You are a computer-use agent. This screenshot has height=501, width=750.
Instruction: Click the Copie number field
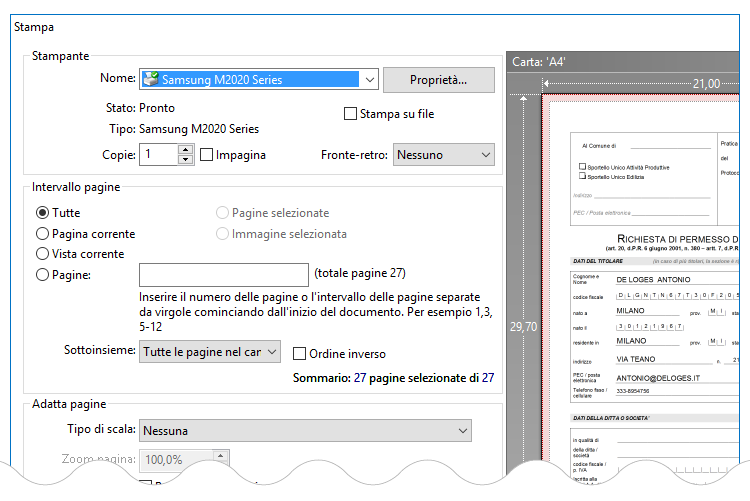tap(159, 155)
